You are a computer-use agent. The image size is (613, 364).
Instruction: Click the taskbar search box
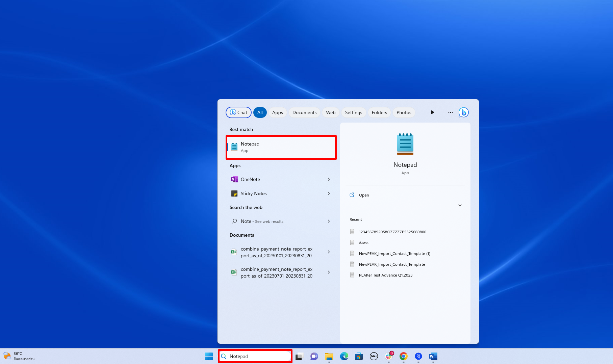(255, 356)
